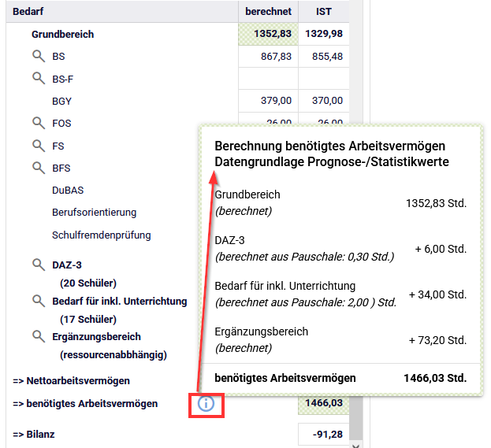491x448 pixels.
Task: Select the Bilanz value -91,28
Action: (323, 434)
